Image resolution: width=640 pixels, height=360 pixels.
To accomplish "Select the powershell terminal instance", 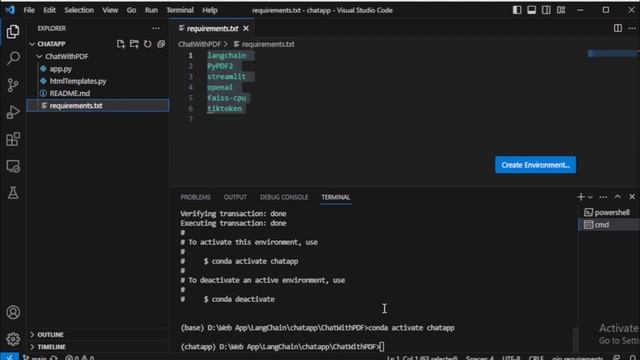I will click(x=609, y=212).
